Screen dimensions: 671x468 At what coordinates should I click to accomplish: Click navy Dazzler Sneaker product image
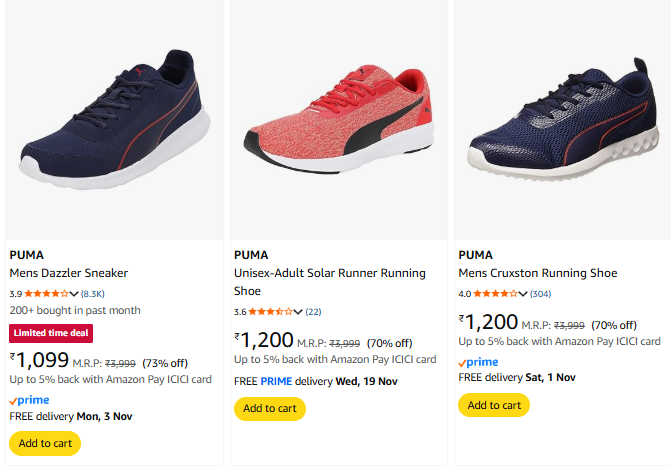tap(112, 117)
